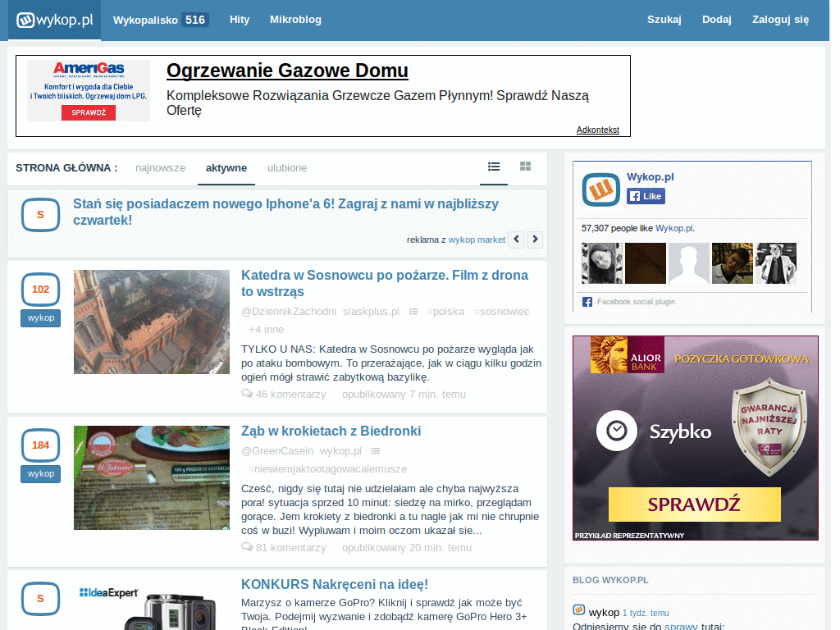Open @DziennikZachodni author profile
840x630 pixels.
tap(289, 312)
